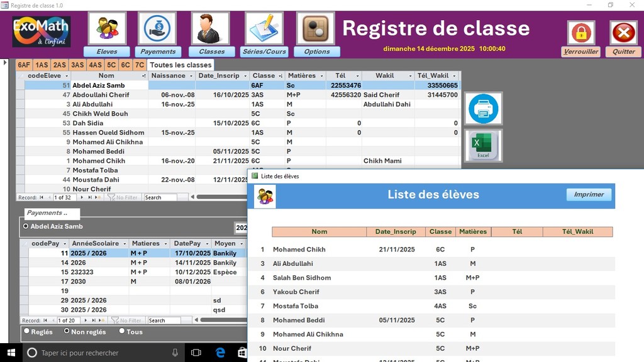Export list with Excel icon

484,146
